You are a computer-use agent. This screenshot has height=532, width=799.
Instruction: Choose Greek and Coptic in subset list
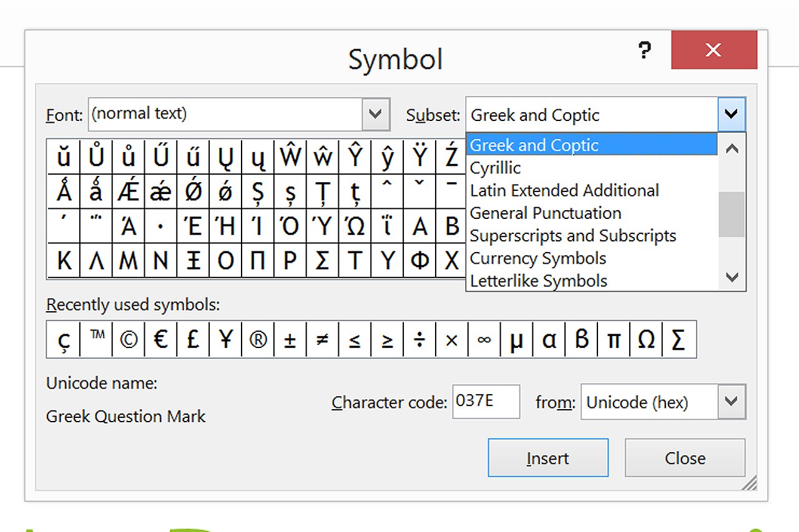[592, 145]
